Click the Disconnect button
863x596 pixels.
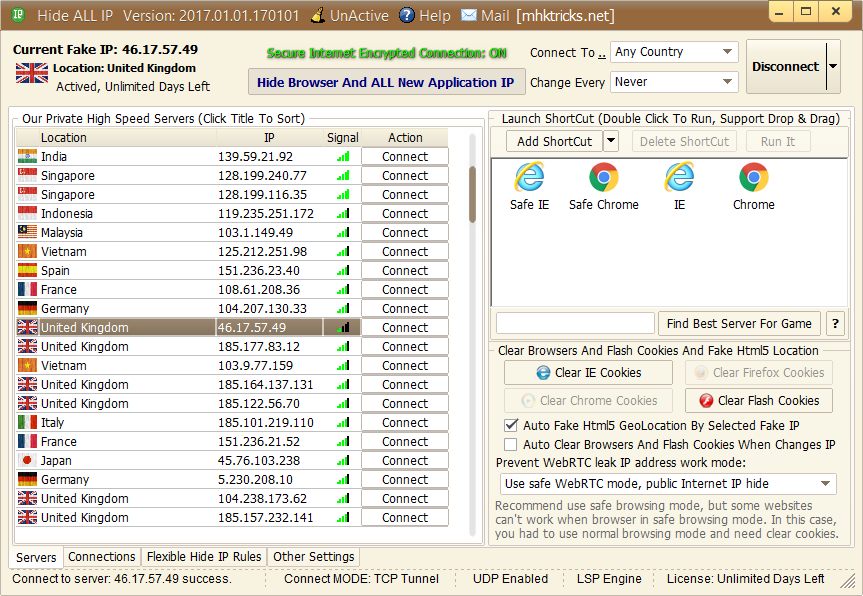(786, 67)
